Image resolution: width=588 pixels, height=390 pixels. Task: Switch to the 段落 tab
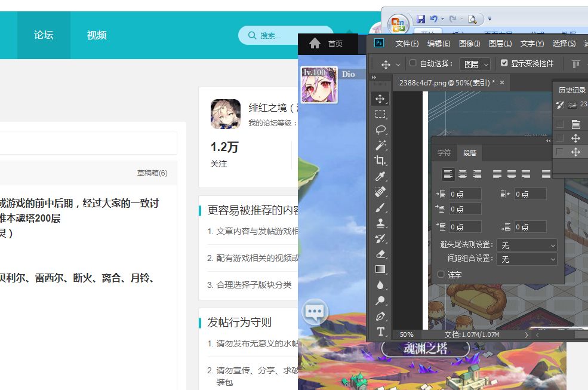(469, 153)
